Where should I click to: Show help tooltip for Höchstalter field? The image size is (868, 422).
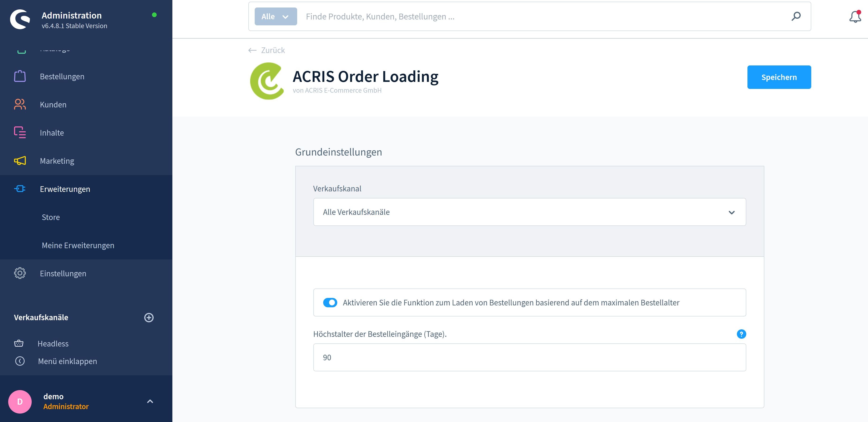(741, 334)
